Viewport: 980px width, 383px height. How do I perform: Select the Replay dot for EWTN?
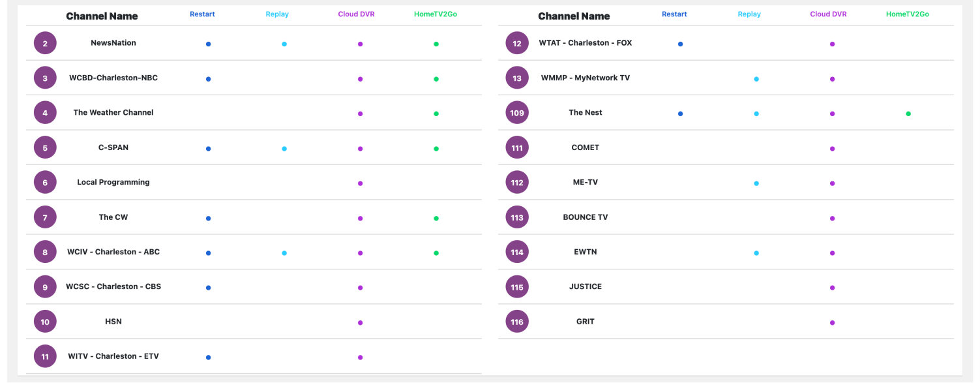pyautogui.click(x=756, y=253)
